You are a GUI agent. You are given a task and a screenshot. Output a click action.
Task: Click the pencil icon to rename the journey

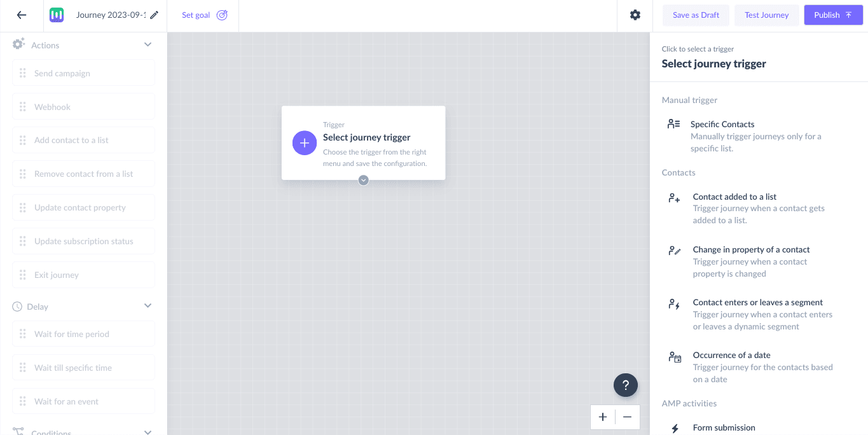pyautogui.click(x=154, y=15)
